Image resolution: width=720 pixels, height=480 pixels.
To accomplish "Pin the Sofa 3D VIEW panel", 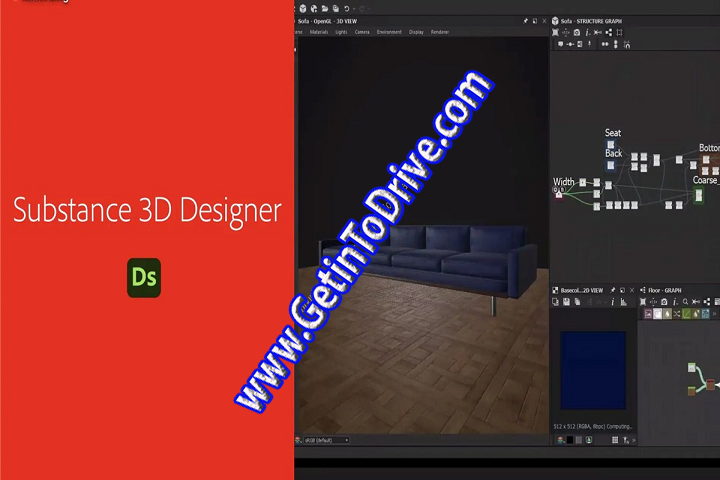I will tap(525, 21).
